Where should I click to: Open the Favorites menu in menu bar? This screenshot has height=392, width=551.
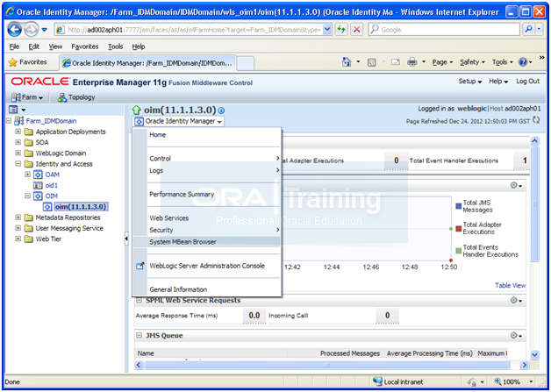click(85, 46)
